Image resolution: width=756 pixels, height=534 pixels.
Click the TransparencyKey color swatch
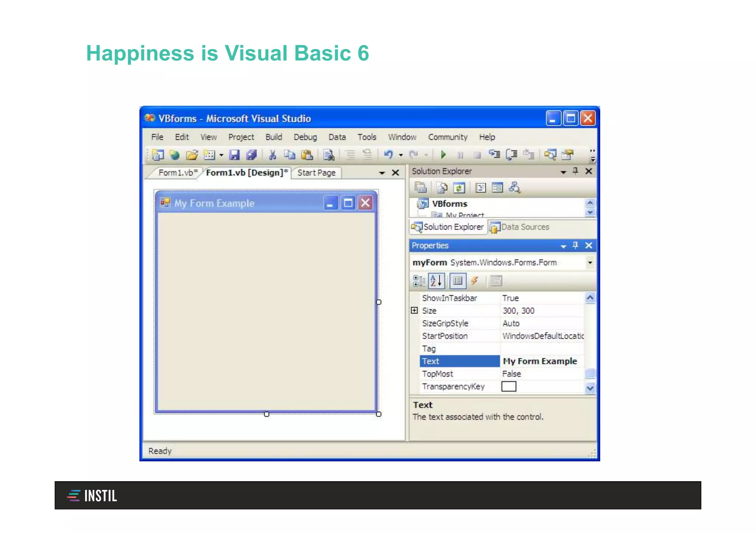[509, 386]
